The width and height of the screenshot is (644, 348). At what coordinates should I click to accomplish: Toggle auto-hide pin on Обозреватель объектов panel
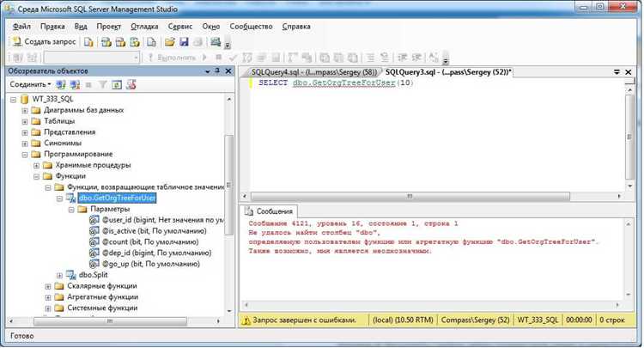216,70
